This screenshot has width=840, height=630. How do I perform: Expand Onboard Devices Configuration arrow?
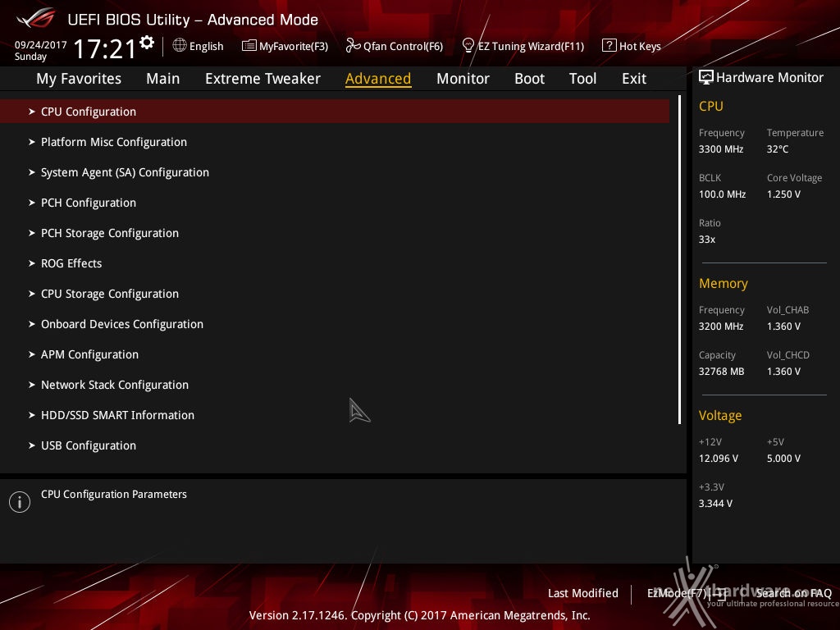pos(32,324)
